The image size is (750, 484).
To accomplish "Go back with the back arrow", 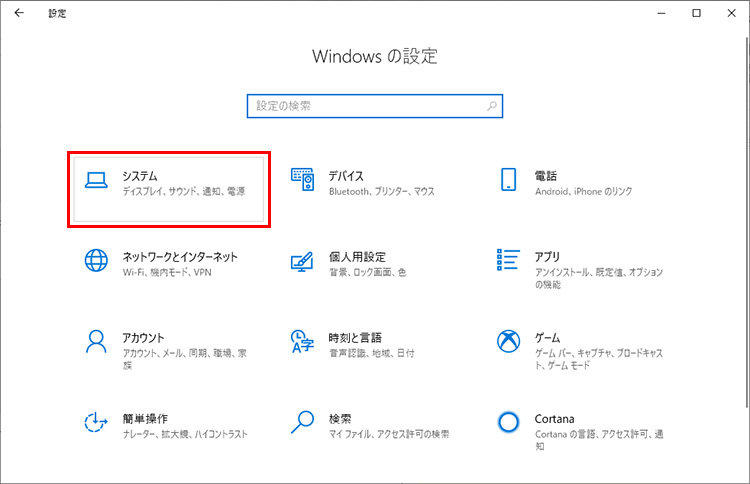I will [x=19, y=13].
